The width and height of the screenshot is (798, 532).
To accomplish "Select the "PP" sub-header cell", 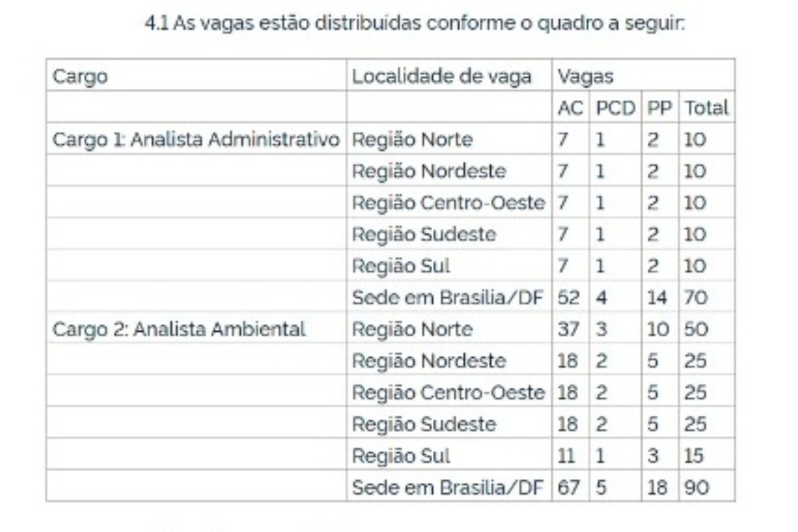I will pyautogui.click(x=659, y=108).
